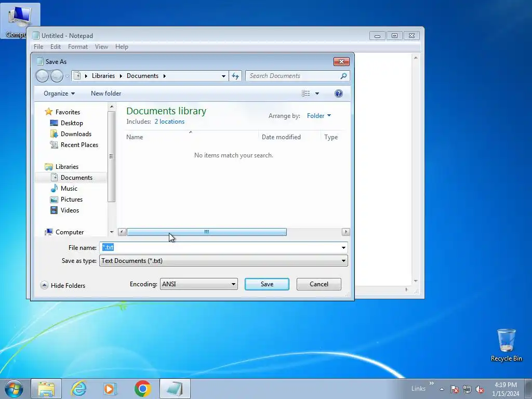
Task: Click the Cancel button
Action: 319,284
